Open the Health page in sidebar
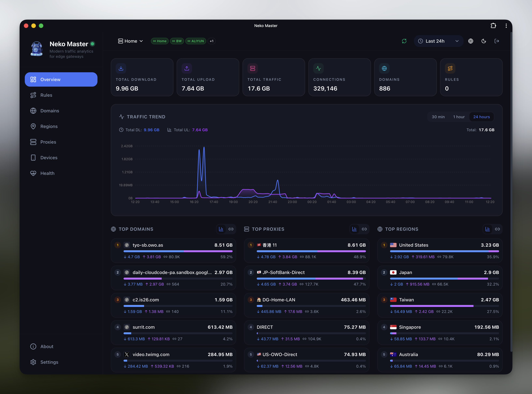Image resolution: width=532 pixels, height=394 pixels. coord(47,173)
